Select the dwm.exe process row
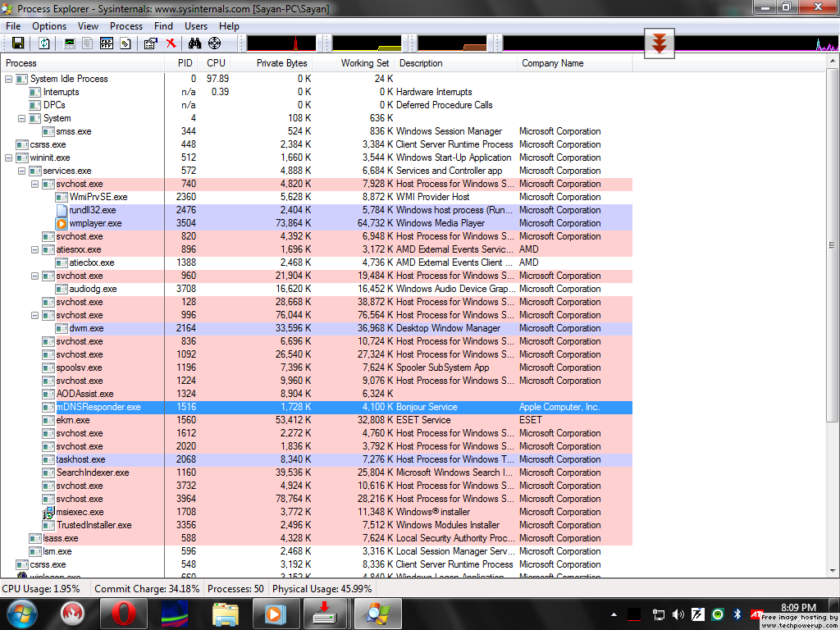Viewport: 840px width, 630px height. pyautogui.click(x=317, y=328)
